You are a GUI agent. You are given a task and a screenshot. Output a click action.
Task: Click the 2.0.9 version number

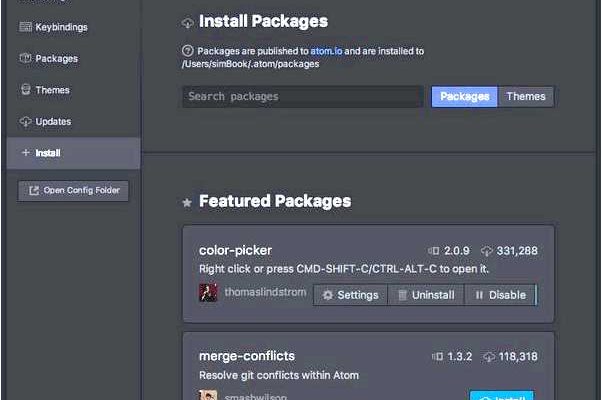click(456, 251)
